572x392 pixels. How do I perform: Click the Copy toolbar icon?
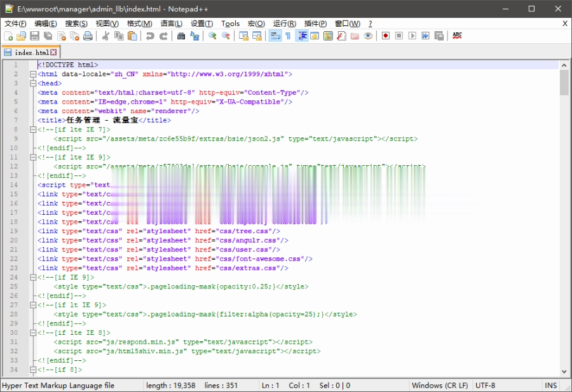[119, 36]
